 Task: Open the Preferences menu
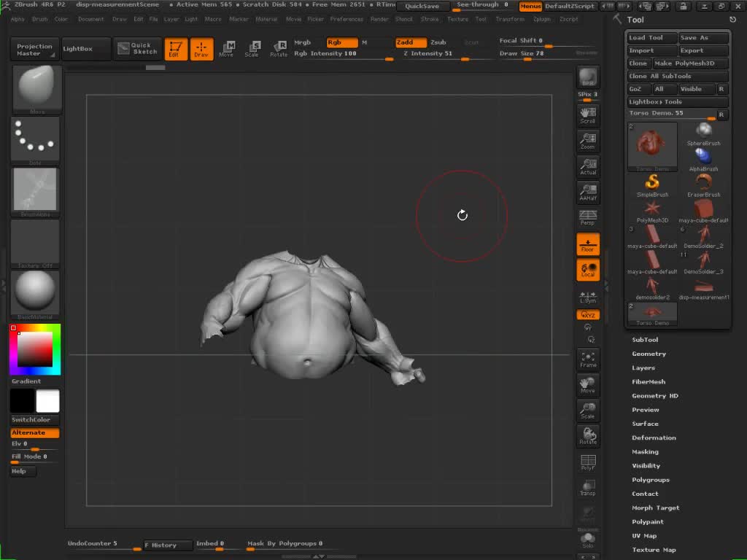click(x=347, y=19)
